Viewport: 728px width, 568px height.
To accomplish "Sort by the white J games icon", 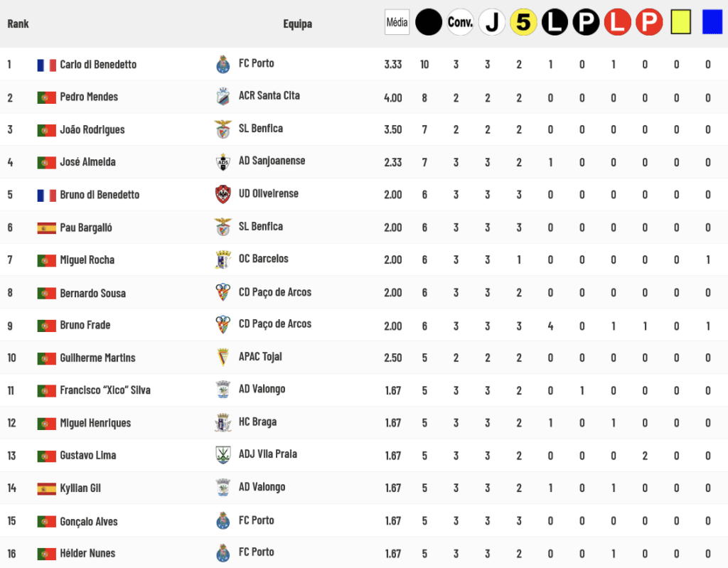I will click(492, 22).
